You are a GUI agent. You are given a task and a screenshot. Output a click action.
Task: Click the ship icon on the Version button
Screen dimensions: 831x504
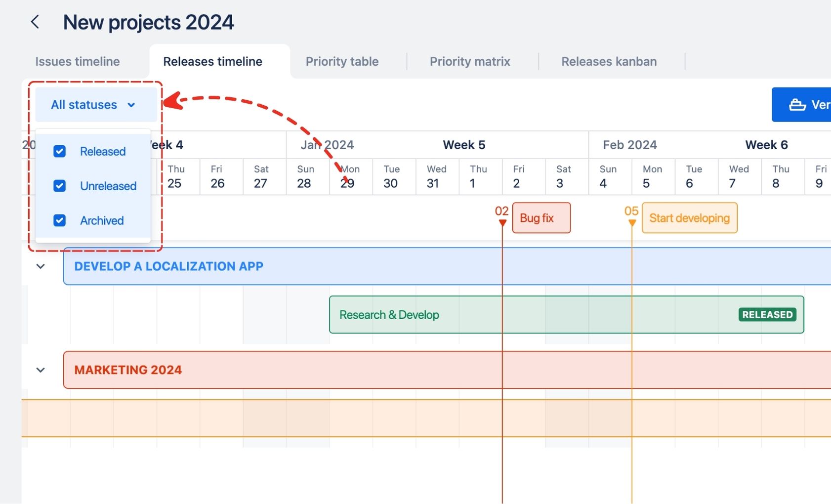coord(797,104)
